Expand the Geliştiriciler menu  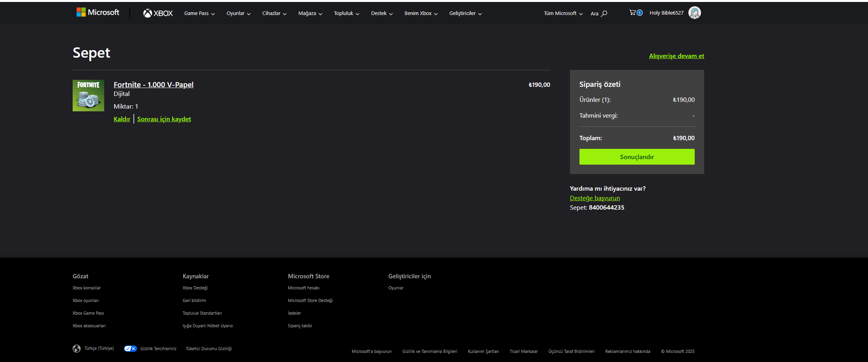pos(465,13)
